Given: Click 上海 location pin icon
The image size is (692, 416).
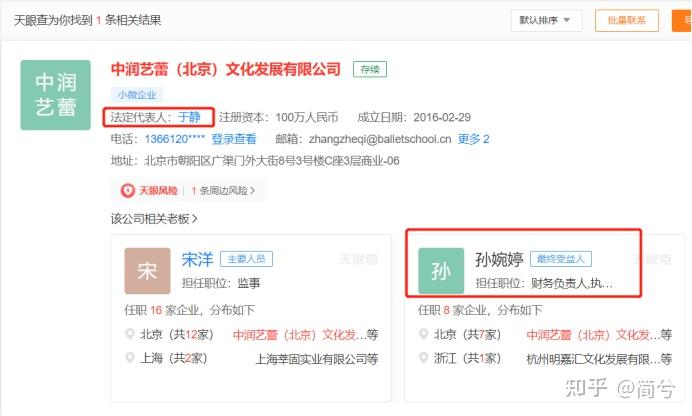Looking at the screenshot, I should (130, 358).
